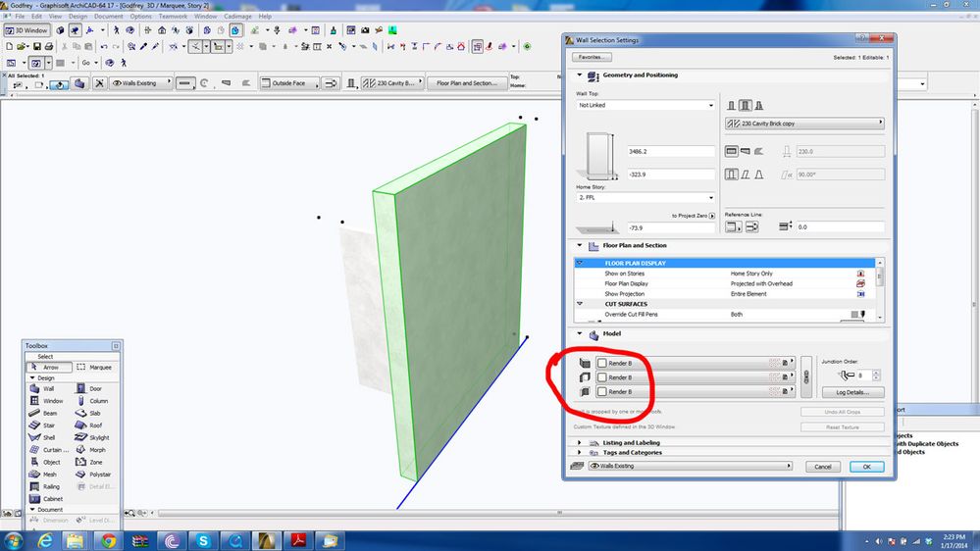Click the Print icon in the toolbar
The width and height of the screenshot is (980, 551).
point(49,46)
